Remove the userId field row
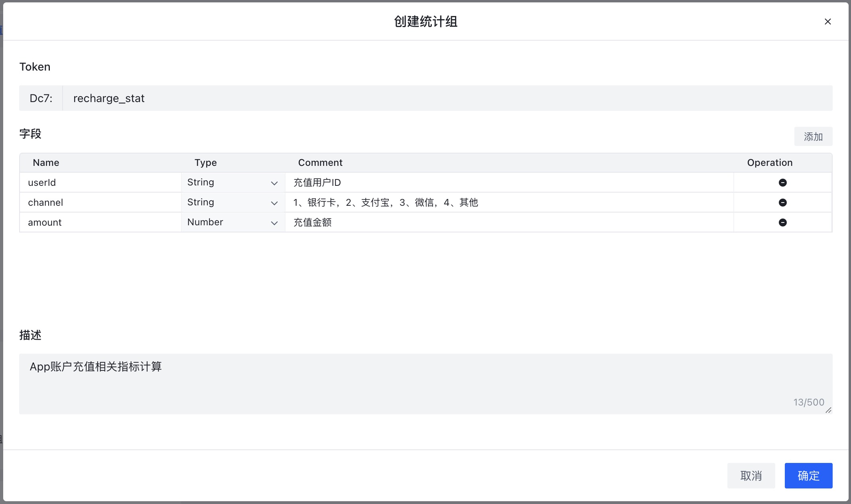Image resolution: width=851 pixels, height=504 pixels. pyautogui.click(x=782, y=183)
